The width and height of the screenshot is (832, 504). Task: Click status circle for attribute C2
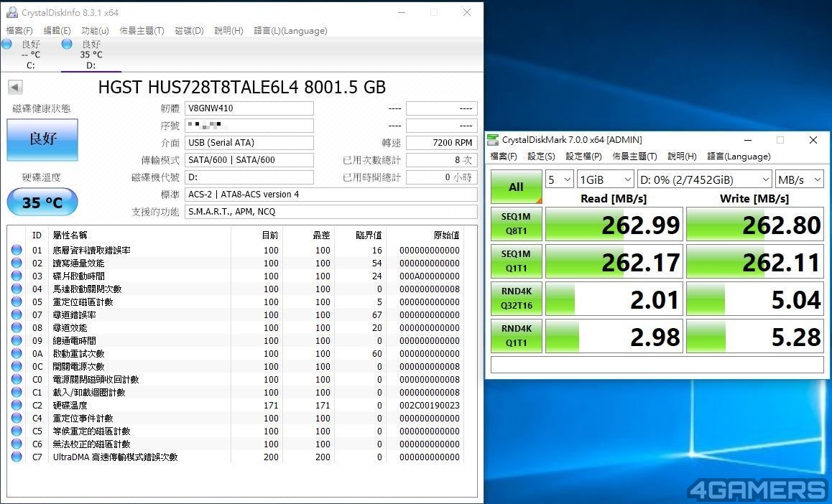coord(17,405)
